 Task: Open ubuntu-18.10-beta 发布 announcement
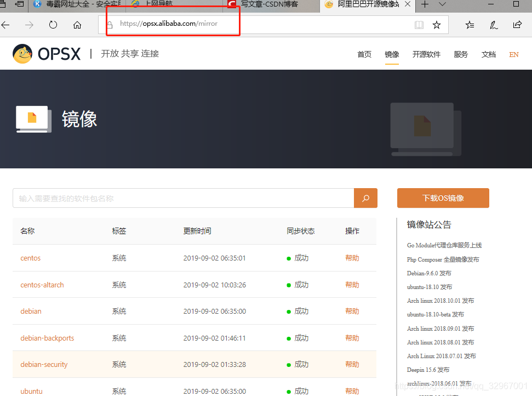point(436,314)
